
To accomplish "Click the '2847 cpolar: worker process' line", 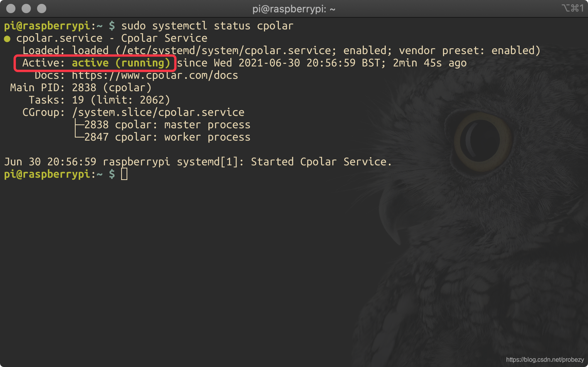I will 167,137.
